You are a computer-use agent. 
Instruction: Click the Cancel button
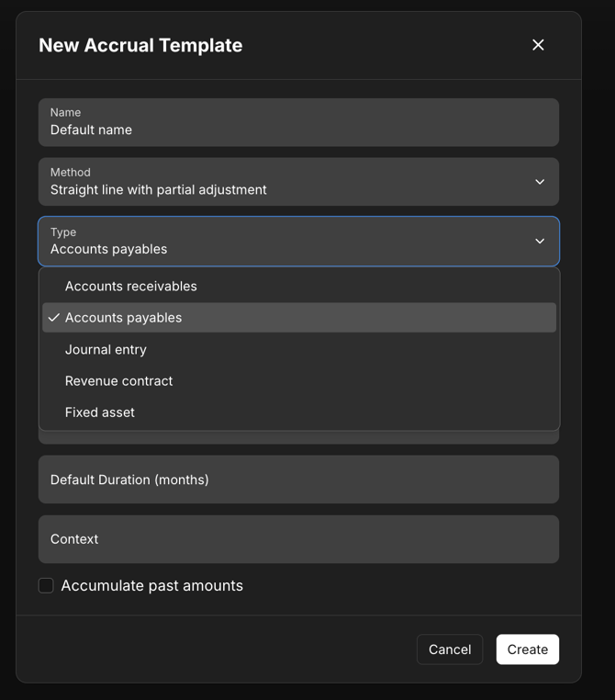coord(449,649)
